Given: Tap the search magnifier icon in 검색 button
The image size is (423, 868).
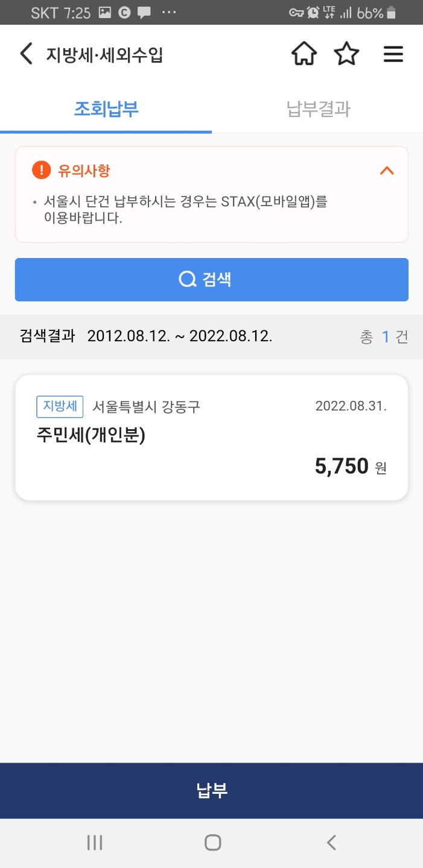Looking at the screenshot, I should pyautogui.click(x=186, y=279).
